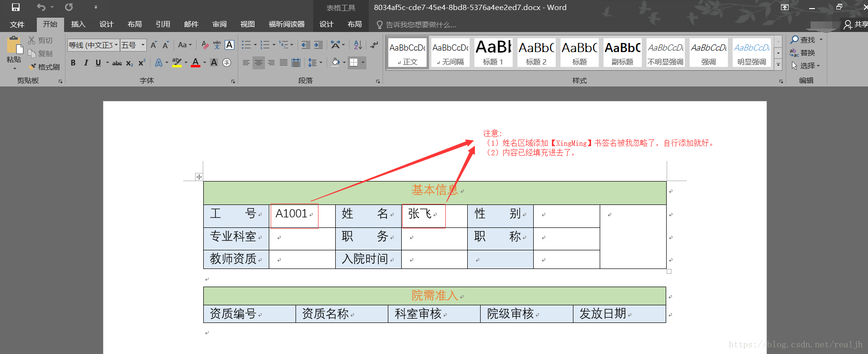Apply yellow text highlight color
868x354 pixels.
(x=176, y=63)
